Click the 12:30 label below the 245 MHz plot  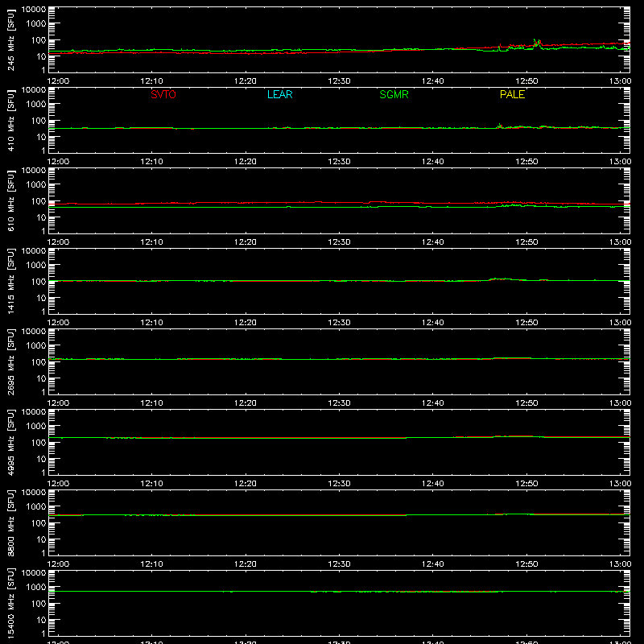pyautogui.click(x=339, y=81)
